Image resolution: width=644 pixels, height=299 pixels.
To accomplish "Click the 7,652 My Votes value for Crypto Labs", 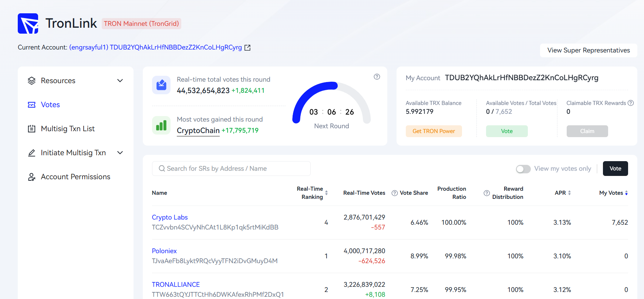I will [620, 222].
